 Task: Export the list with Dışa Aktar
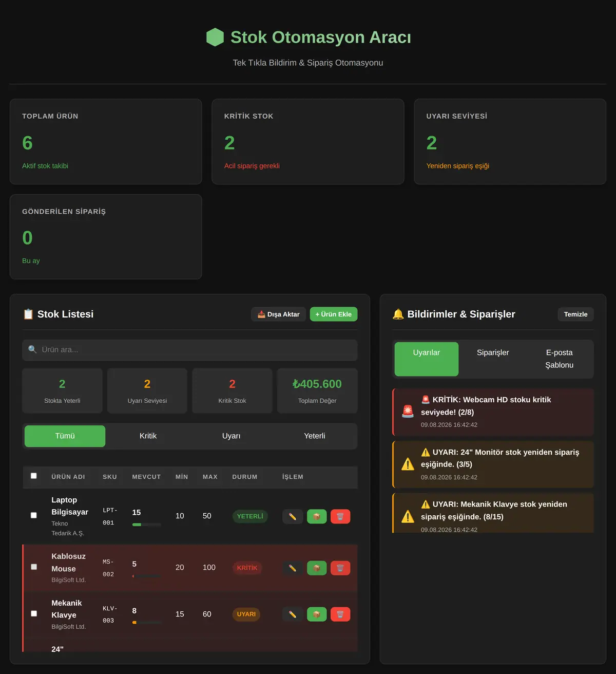click(x=279, y=314)
